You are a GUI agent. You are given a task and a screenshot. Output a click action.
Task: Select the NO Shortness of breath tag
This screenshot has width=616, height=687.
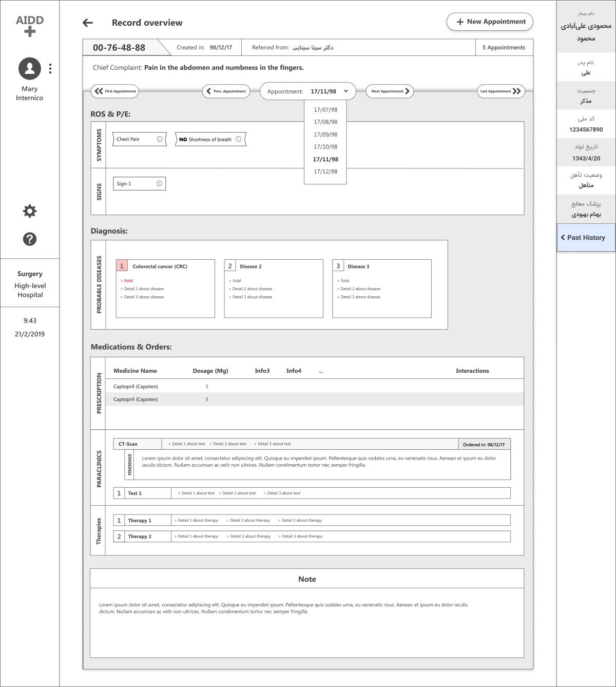point(210,139)
